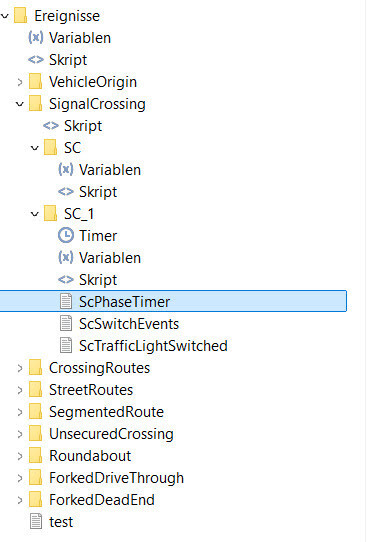Image resolution: width=382 pixels, height=542 pixels.
Task: Click the Skript code icon under SignalCrossing
Action: [51, 126]
